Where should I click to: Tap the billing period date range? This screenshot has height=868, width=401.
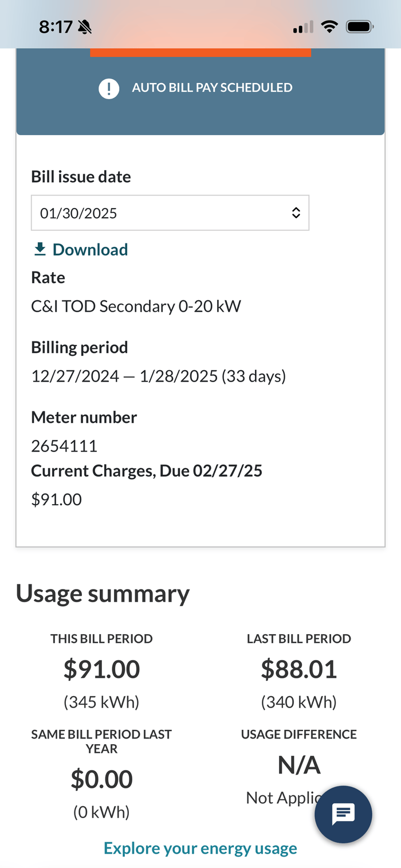click(158, 376)
